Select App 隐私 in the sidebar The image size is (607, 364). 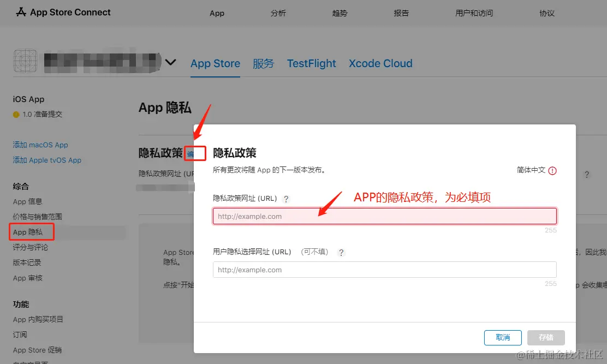(x=27, y=232)
